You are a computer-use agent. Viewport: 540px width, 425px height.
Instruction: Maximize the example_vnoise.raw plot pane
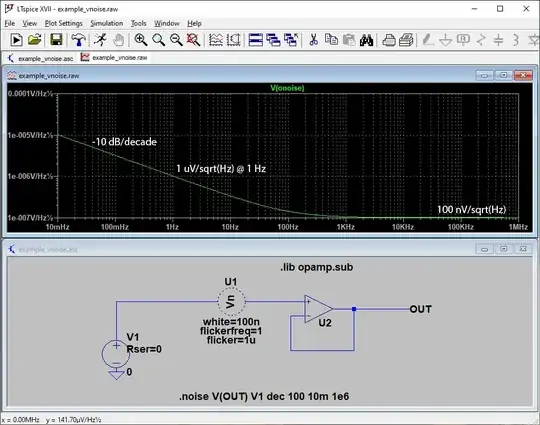(x=503, y=75)
